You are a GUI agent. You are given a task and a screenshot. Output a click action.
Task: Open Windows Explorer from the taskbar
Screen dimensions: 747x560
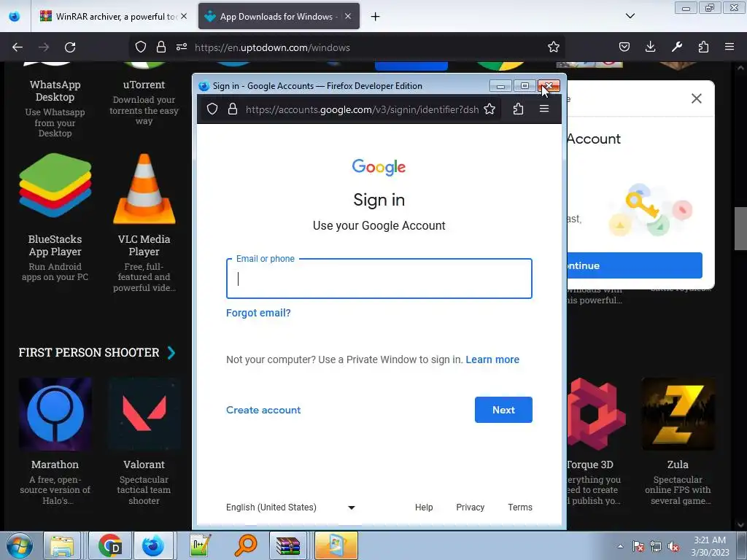coord(62,545)
